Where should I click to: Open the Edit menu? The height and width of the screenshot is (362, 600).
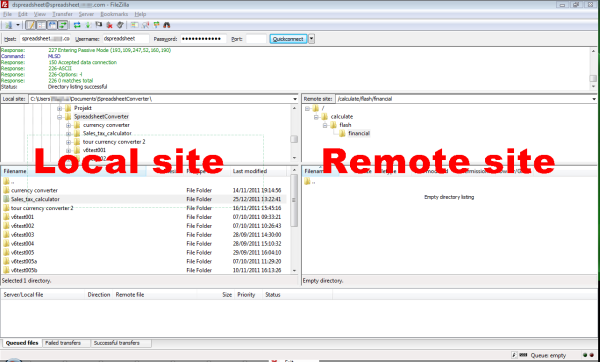point(23,14)
